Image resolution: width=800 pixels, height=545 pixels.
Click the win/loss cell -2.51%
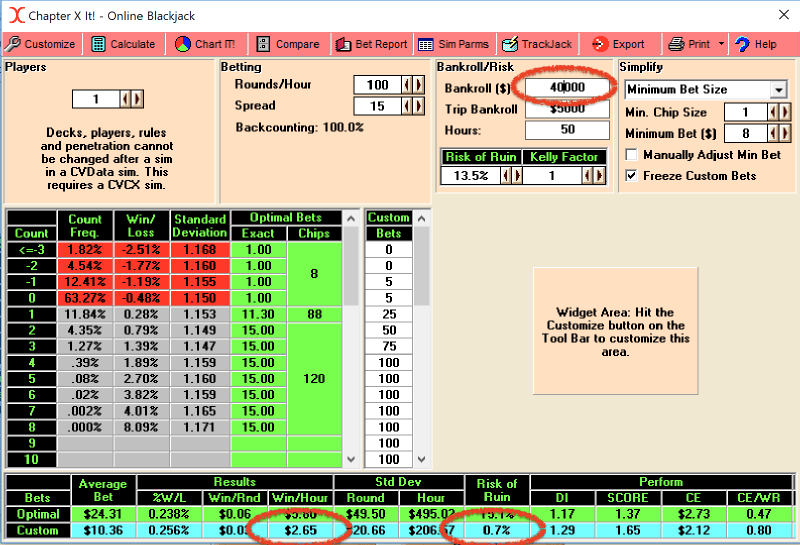click(x=141, y=250)
